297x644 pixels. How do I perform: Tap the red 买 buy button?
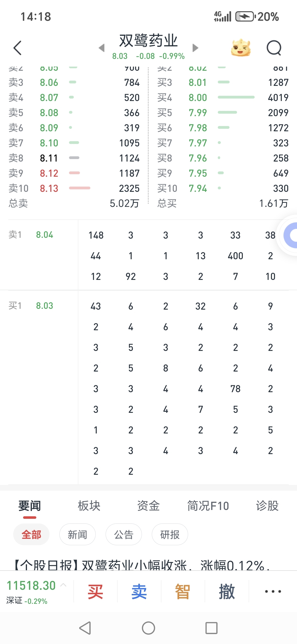[x=95, y=591]
